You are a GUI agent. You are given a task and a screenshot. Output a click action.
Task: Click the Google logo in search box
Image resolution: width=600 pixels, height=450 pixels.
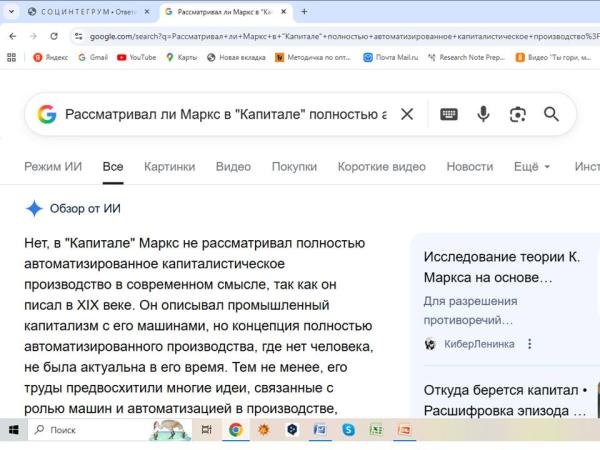point(47,114)
